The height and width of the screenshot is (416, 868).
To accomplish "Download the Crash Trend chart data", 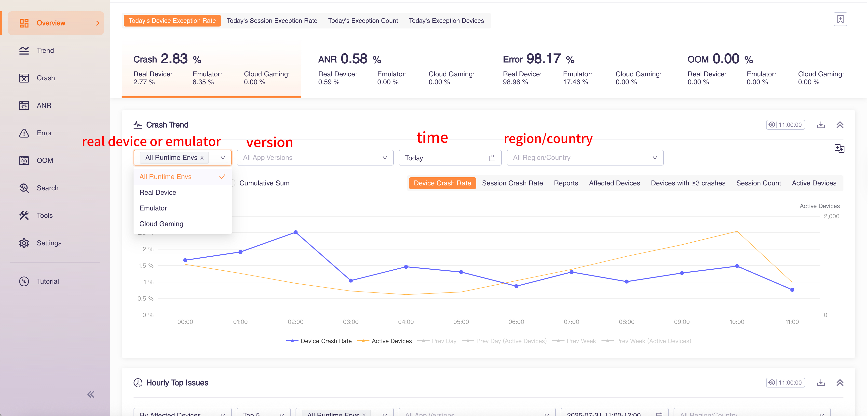I will [821, 125].
